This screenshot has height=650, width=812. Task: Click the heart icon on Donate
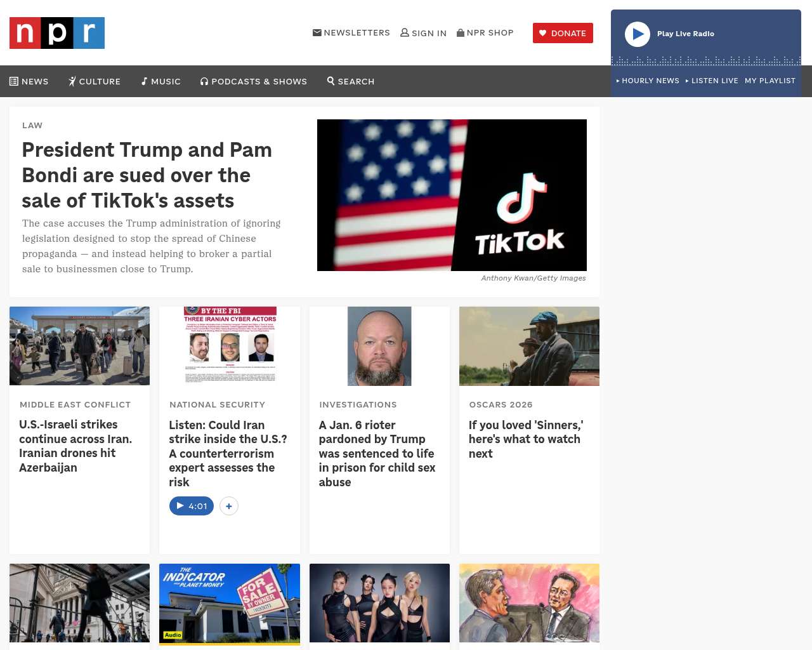click(x=543, y=33)
